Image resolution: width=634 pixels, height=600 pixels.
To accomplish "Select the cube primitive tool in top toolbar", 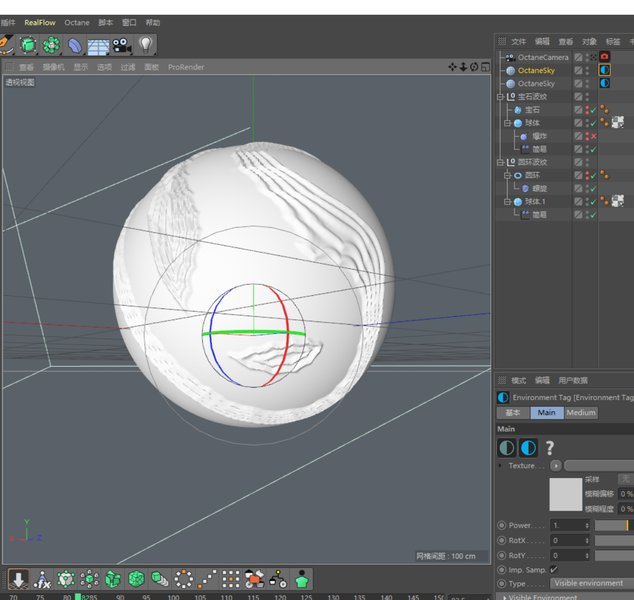I will pos(28,45).
